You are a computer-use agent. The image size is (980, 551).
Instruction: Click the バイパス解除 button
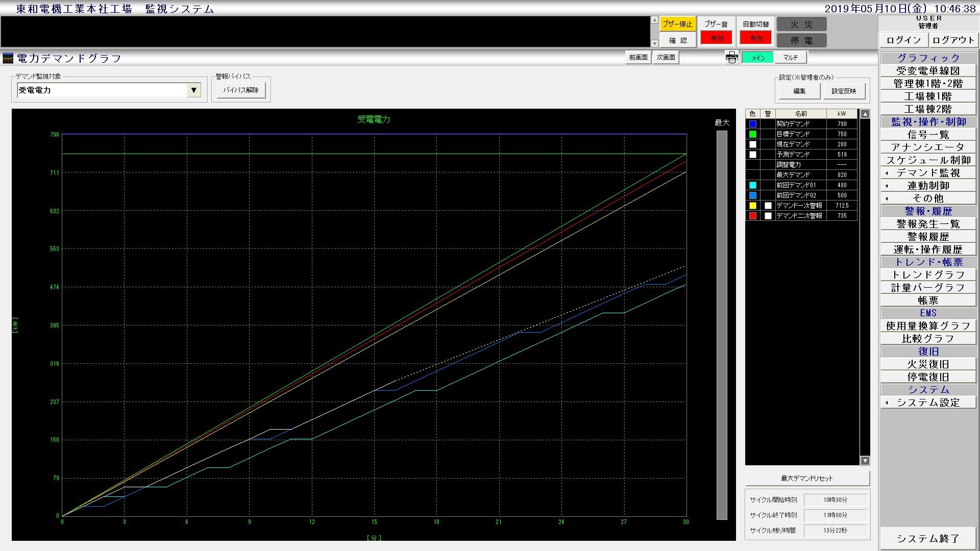(x=241, y=90)
